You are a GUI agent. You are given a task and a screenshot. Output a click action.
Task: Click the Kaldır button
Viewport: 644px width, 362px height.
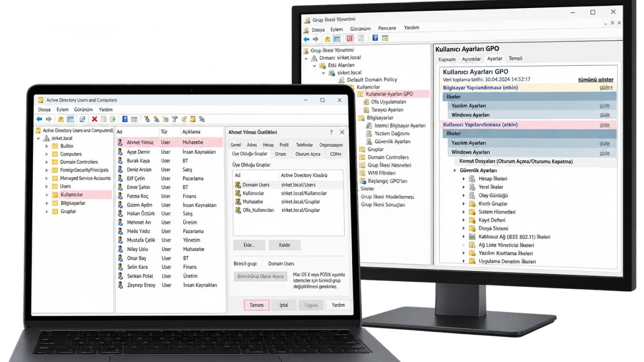(x=284, y=245)
